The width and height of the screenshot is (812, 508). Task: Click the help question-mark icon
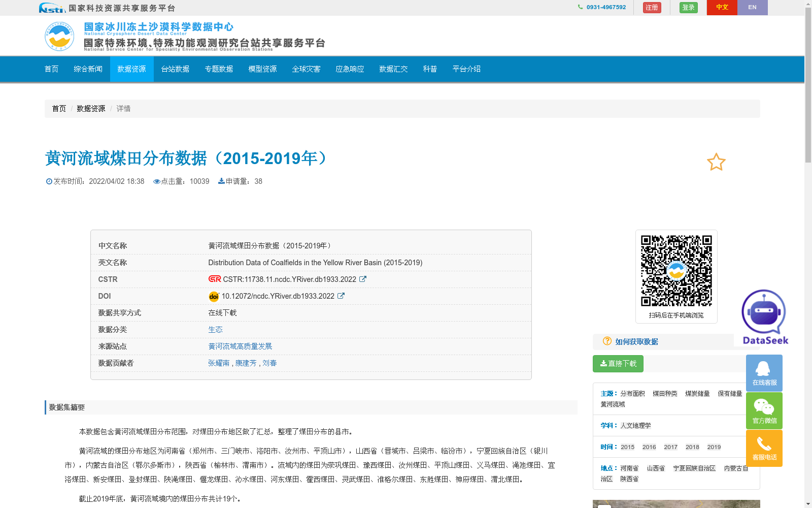pyautogui.click(x=607, y=341)
